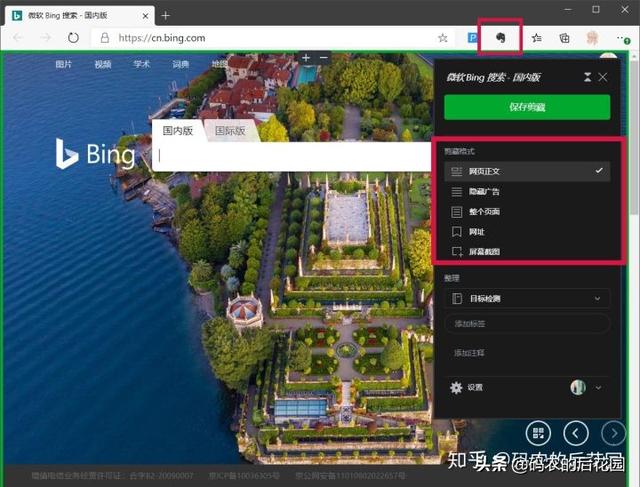Click the Bing search input box
Viewport: 640px width, 487px height.
292,156
